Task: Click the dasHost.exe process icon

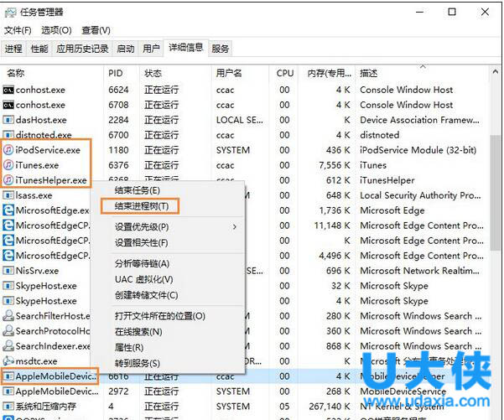Action: [8, 120]
